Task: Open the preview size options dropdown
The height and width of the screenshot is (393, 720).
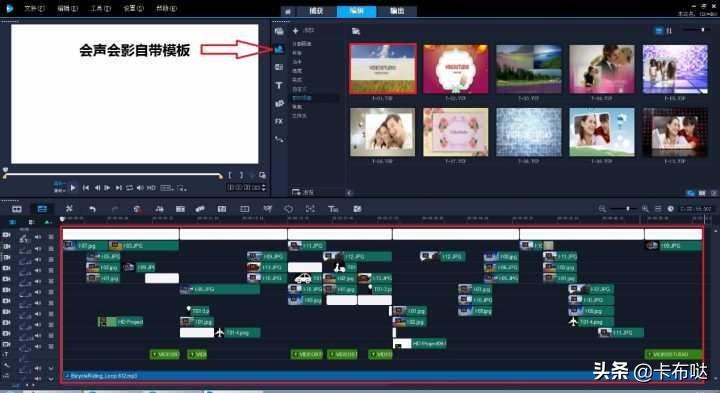Action: click(182, 188)
